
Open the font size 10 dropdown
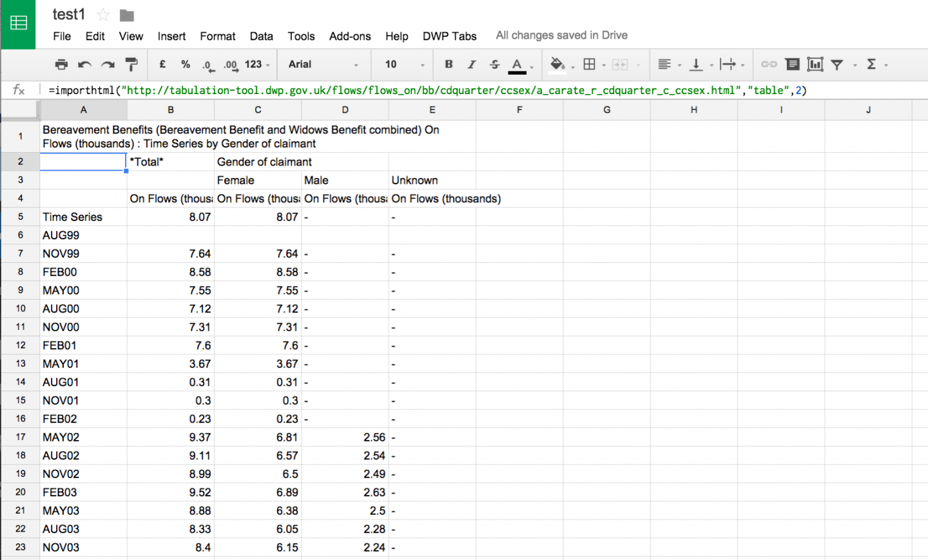pyautogui.click(x=404, y=64)
